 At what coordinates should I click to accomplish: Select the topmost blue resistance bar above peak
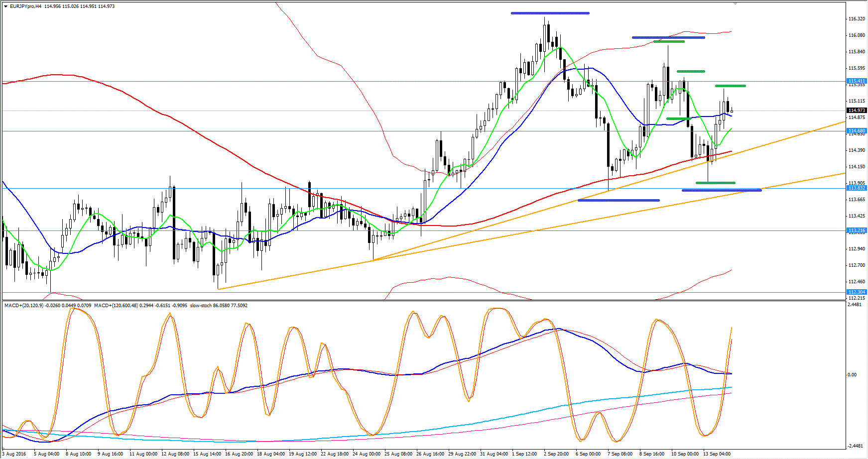[550, 13]
